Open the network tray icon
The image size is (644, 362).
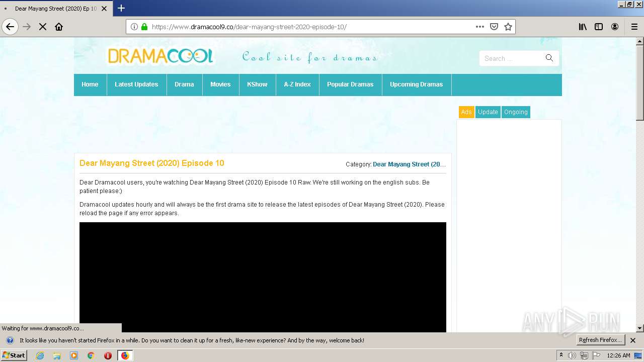tap(584, 355)
